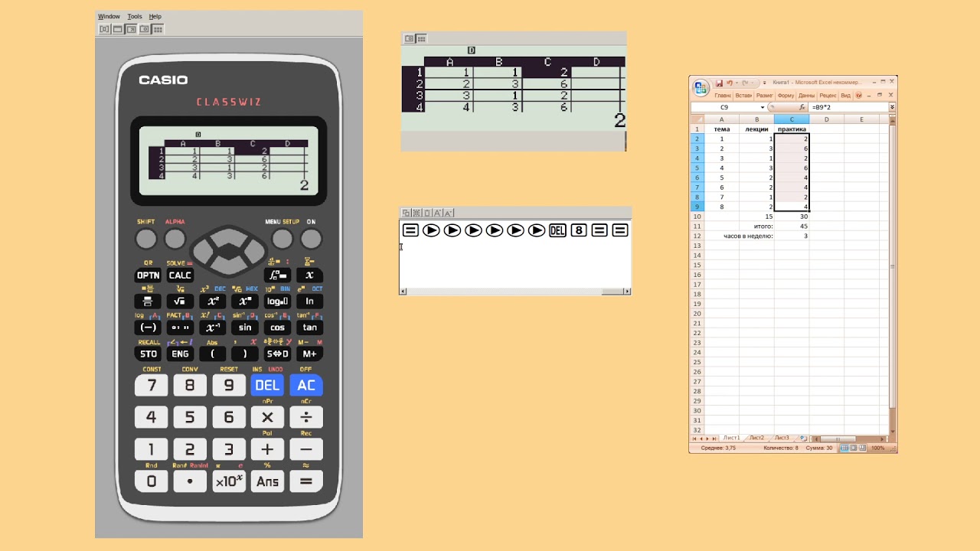The height and width of the screenshot is (551, 980).
Task: Click the calculator x variable key
Action: [x=309, y=275]
